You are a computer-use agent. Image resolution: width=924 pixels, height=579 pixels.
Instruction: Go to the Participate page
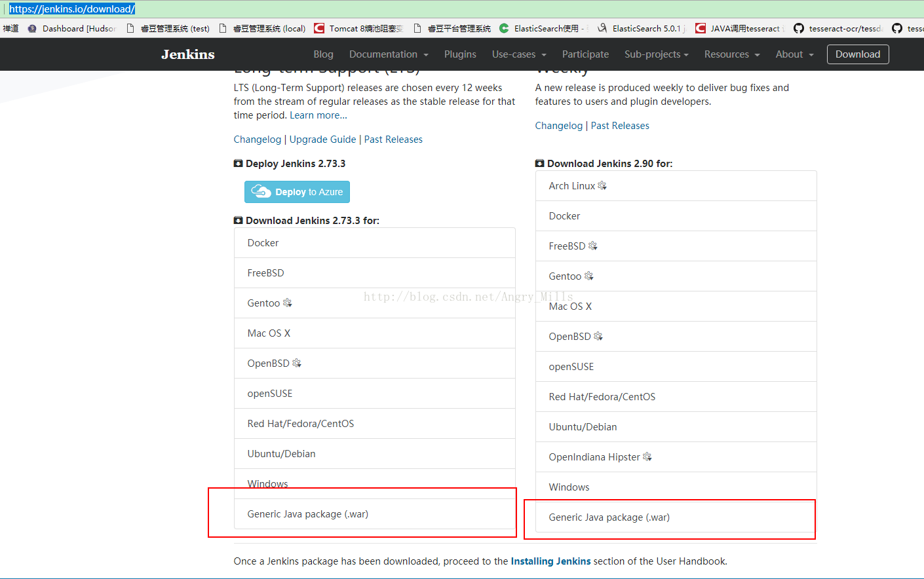pyautogui.click(x=585, y=54)
